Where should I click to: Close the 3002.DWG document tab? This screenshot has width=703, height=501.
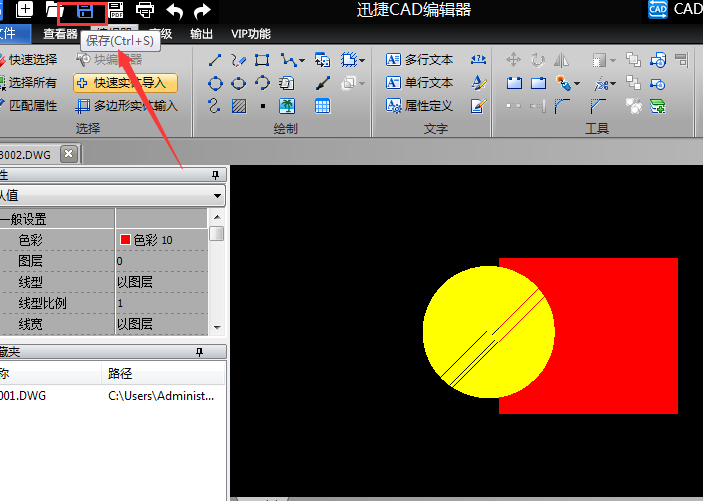click(x=69, y=154)
